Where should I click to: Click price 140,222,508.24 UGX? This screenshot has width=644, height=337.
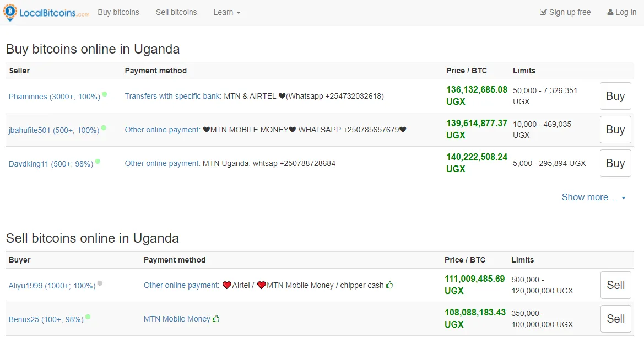[477, 163]
